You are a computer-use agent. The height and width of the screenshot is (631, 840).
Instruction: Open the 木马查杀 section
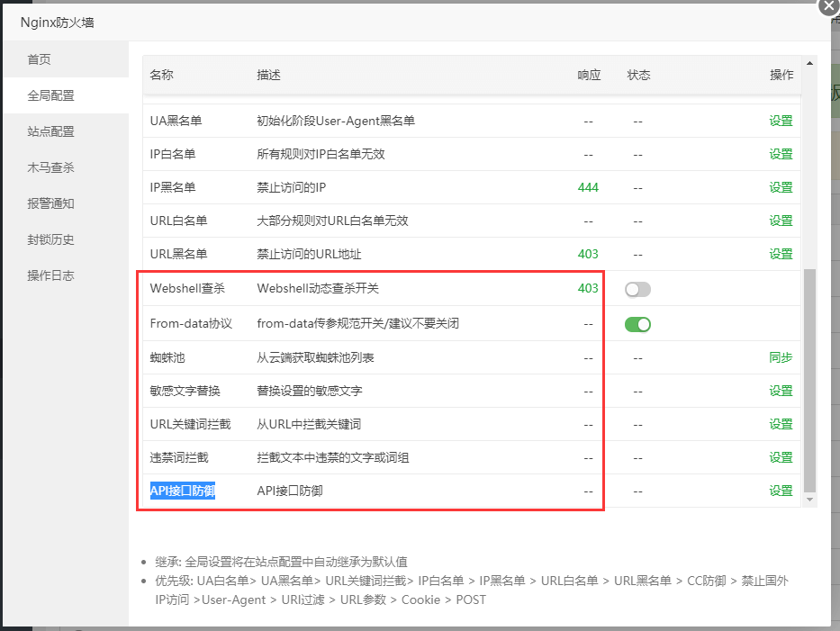66,167
